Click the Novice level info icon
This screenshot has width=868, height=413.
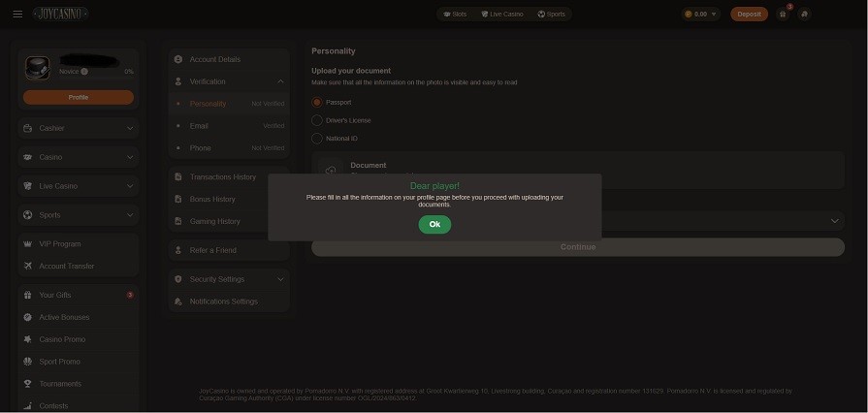pyautogui.click(x=84, y=72)
